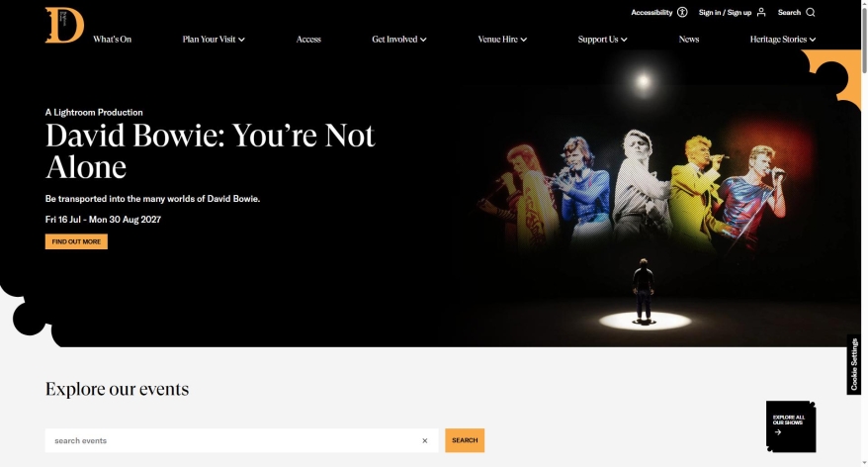Open the News page
The image size is (868, 467).
point(689,40)
